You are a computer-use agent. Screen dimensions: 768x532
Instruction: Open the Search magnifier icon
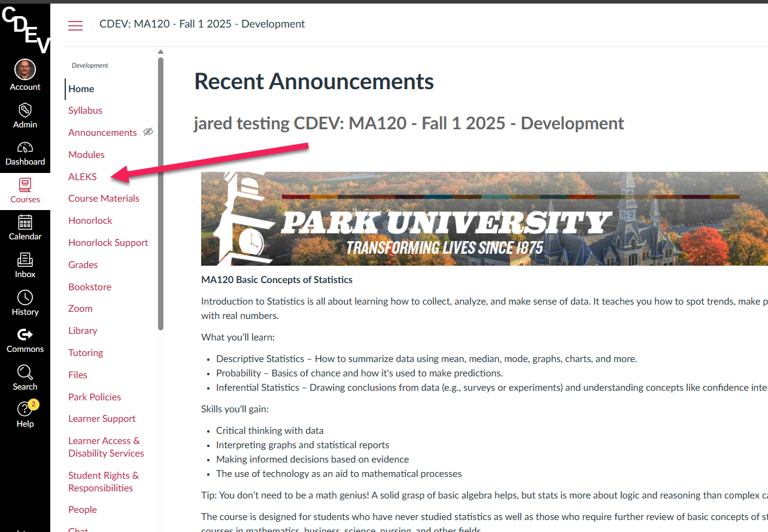coord(25,372)
